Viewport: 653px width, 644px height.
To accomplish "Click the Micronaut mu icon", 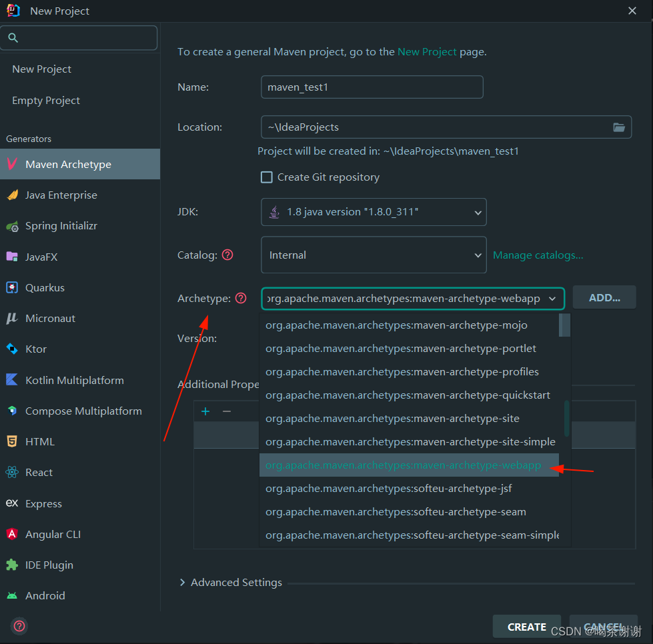I will point(11,319).
